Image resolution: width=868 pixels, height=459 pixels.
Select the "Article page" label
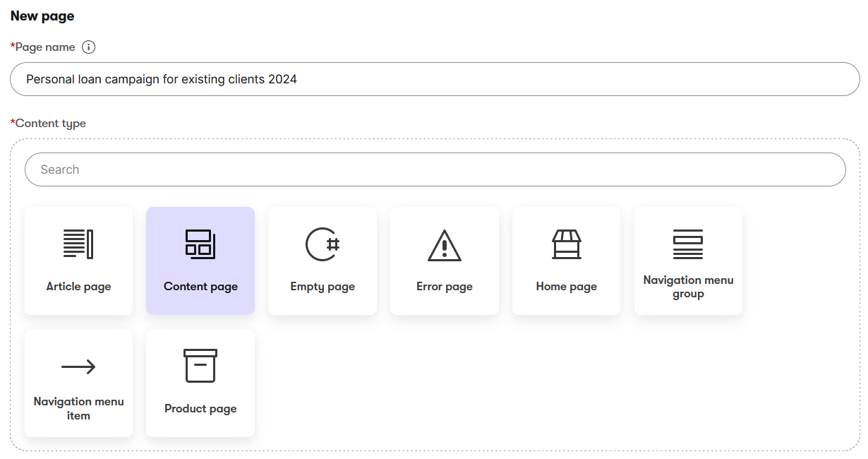[x=78, y=287]
